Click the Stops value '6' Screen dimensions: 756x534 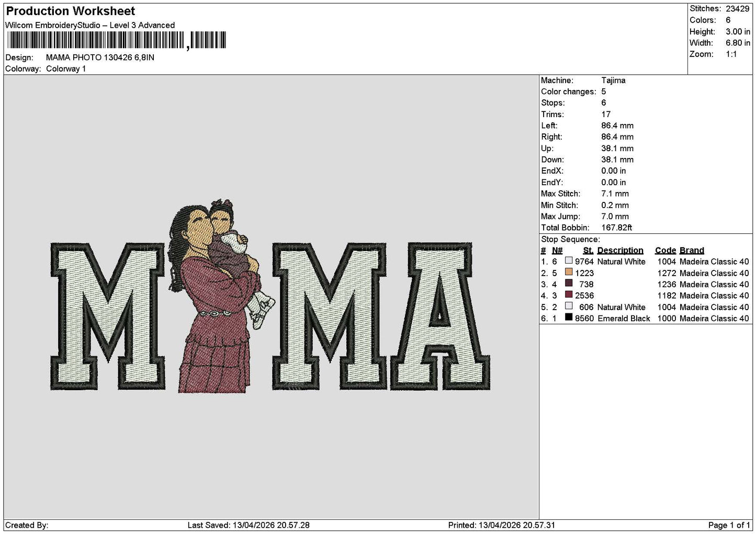click(604, 103)
